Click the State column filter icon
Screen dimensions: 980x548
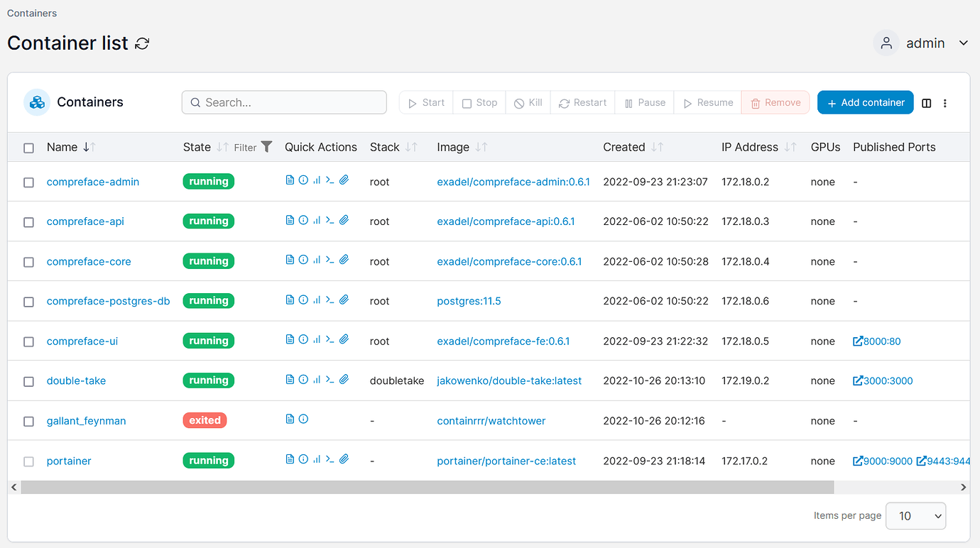(266, 147)
